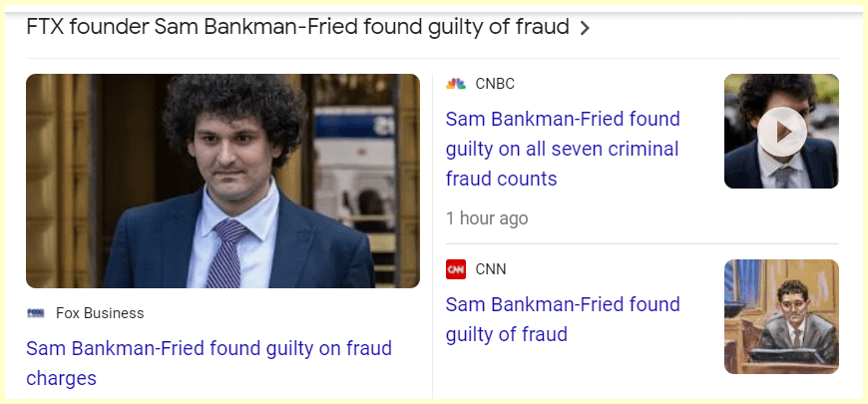Viewport: 868px width, 404px height.
Task: Open the CNN courtroom sketch thumbnail
Action: 781,316
